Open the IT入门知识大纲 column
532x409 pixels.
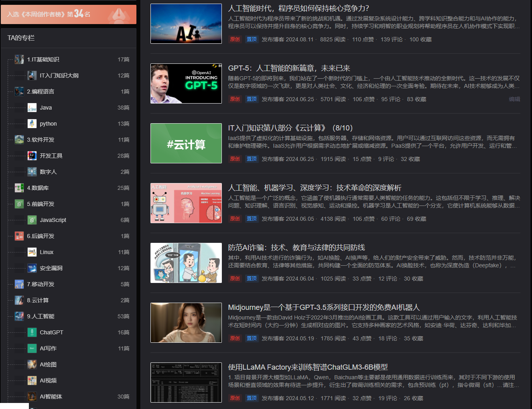(x=59, y=75)
